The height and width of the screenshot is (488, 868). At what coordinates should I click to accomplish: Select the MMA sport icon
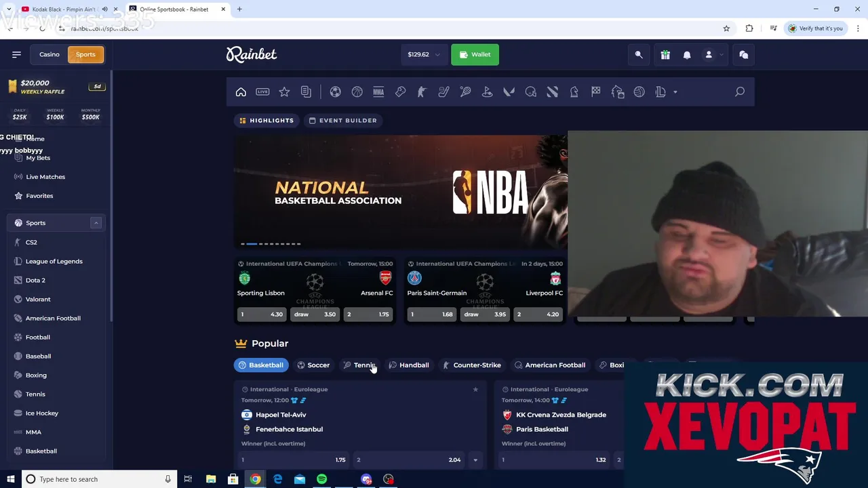click(378, 91)
